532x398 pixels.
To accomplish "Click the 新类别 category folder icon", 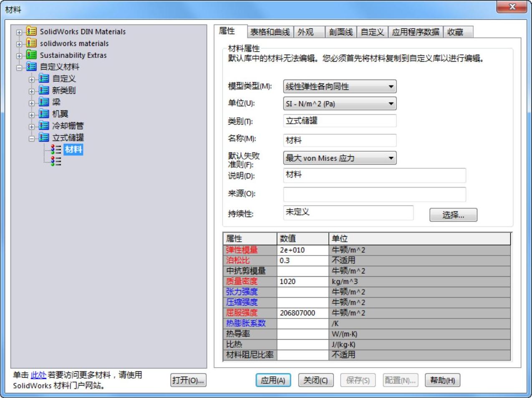I will tap(44, 90).
